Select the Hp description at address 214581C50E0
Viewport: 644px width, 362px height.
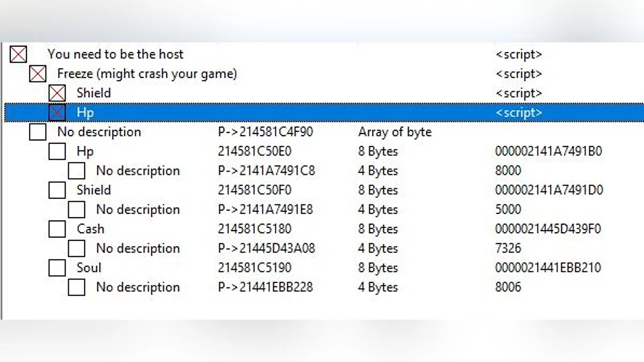click(85, 152)
